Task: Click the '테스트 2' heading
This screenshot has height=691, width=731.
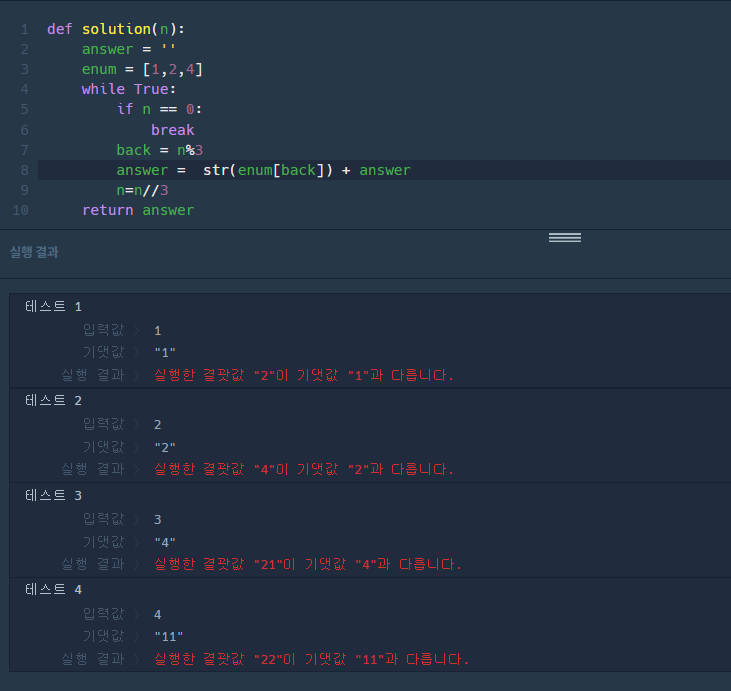Action: [53, 401]
